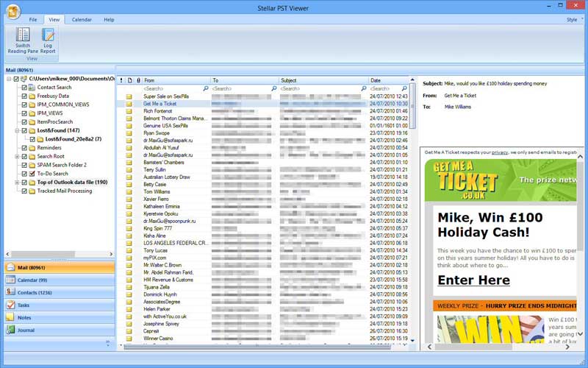Click the Reminders folder icon
The width and height of the screenshot is (588, 368).
coord(32,148)
